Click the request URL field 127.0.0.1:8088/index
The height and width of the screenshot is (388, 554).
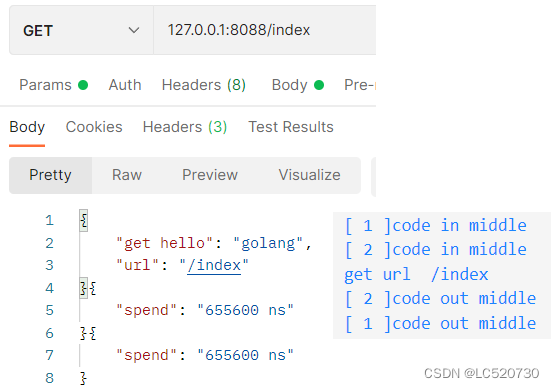(x=265, y=30)
